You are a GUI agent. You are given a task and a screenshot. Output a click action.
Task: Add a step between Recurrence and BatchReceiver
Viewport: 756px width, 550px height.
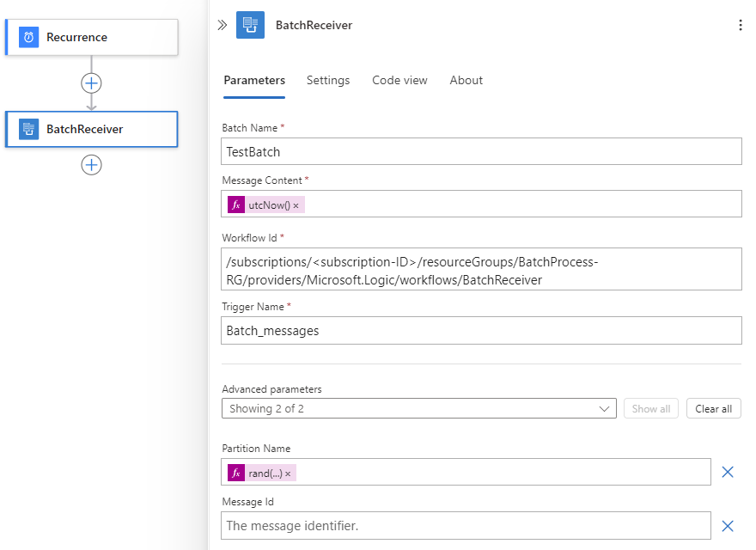(x=91, y=82)
